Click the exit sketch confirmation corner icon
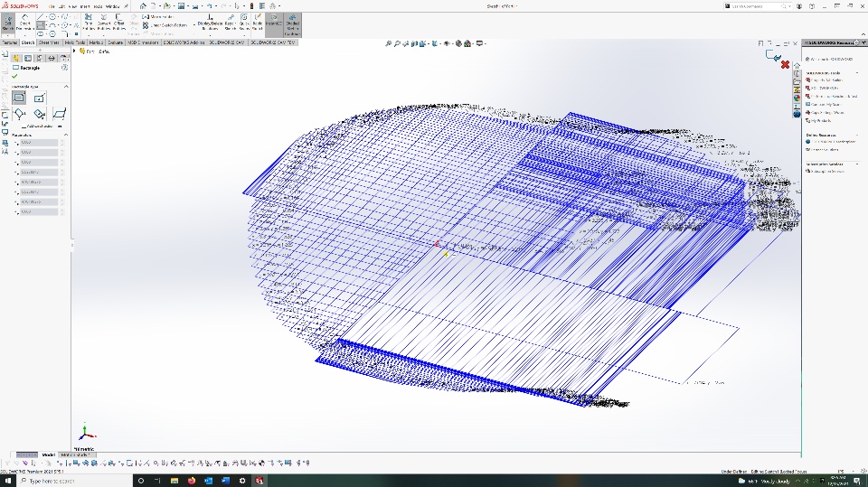868x487 pixels. (773, 56)
